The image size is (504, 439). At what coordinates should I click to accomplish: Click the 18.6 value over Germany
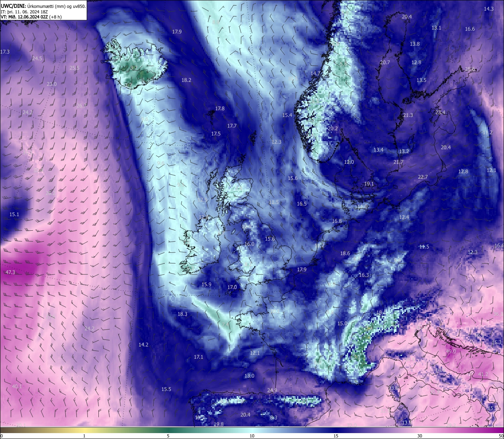[345, 253]
